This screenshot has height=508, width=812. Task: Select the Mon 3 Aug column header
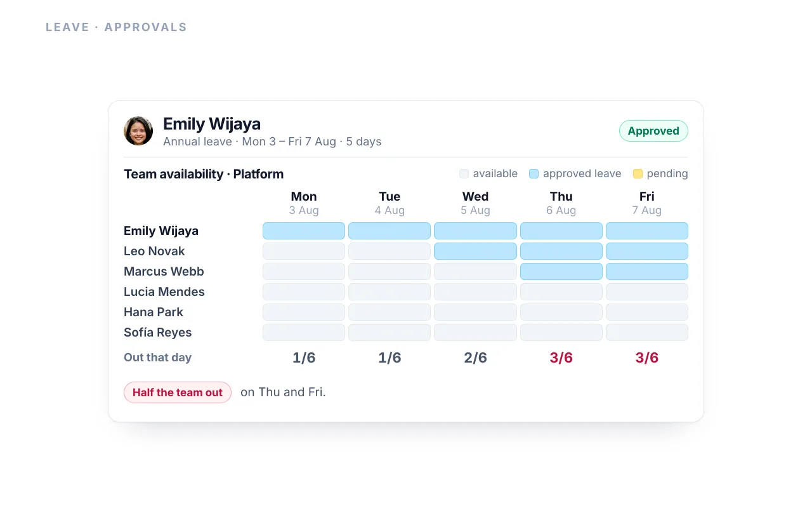pos(304,203)
